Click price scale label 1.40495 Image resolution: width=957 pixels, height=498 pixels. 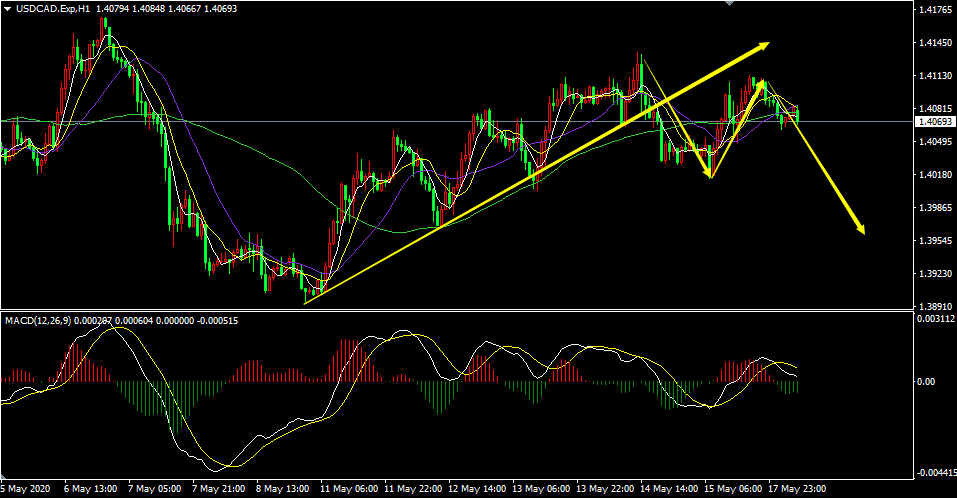(x=935, y=142)
